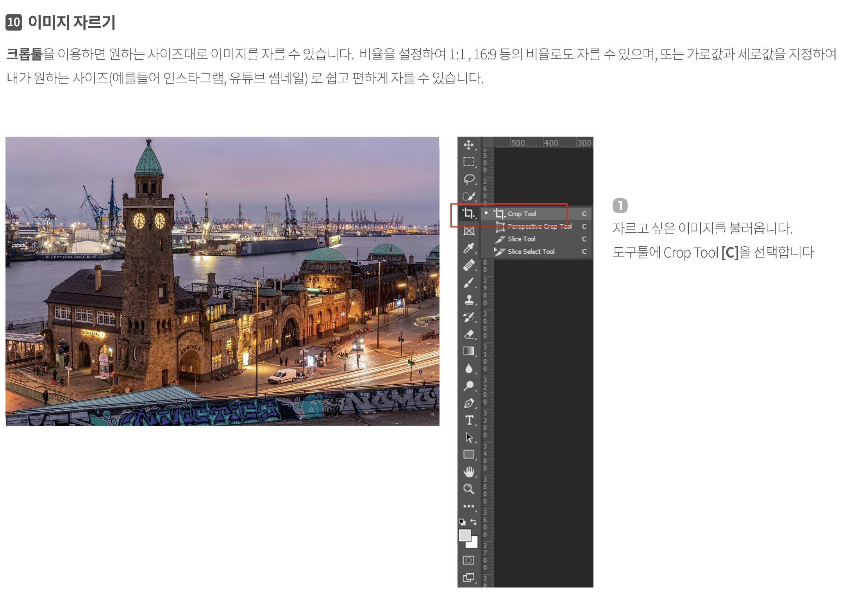Open the Change Screen Mode options
This screenshot has width=847, height=616.
pyautogui.click(x=468, y=577)
